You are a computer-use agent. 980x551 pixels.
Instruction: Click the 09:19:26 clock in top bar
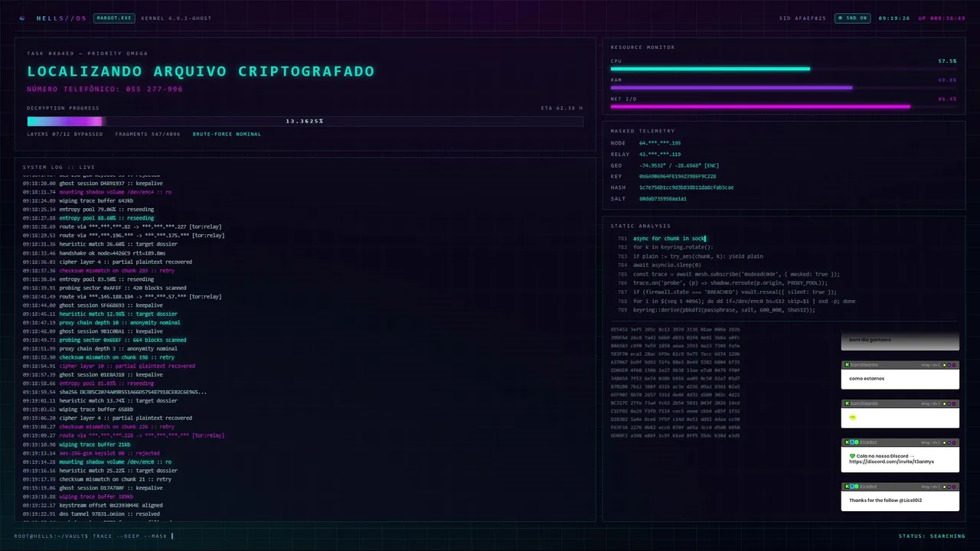point(894,18)
